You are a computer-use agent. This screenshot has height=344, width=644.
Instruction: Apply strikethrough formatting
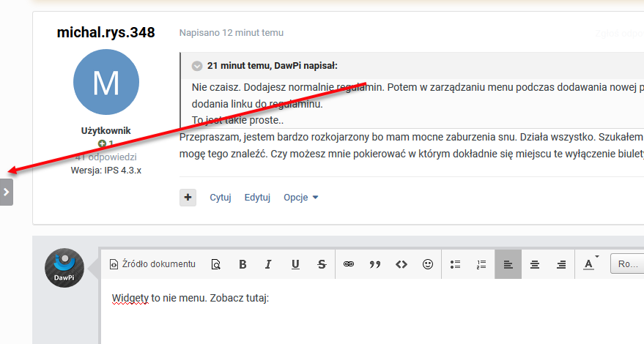[322, 264]
